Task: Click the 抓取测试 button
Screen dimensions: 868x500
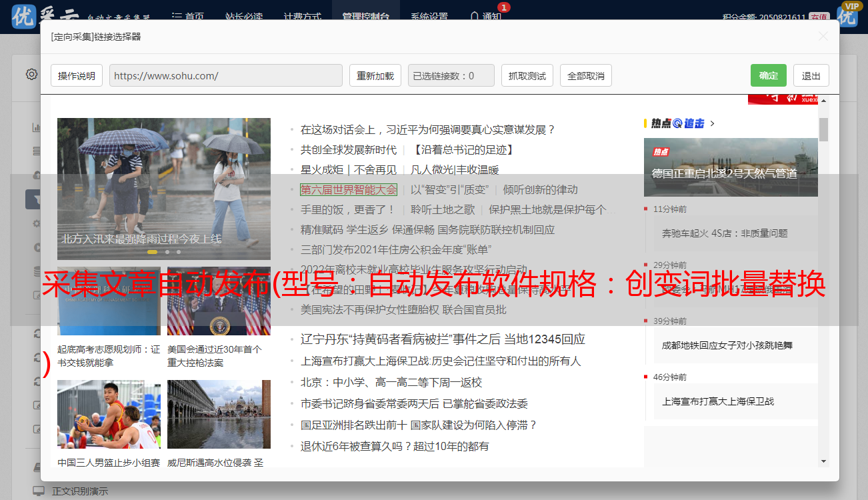Action: [x=527, y=75]
